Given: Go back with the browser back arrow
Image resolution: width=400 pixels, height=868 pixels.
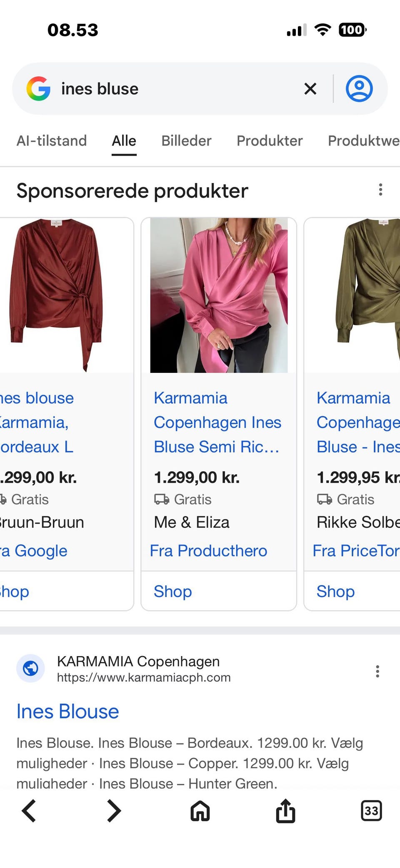Looking at the screenshot, I should [x=29, y=811].
